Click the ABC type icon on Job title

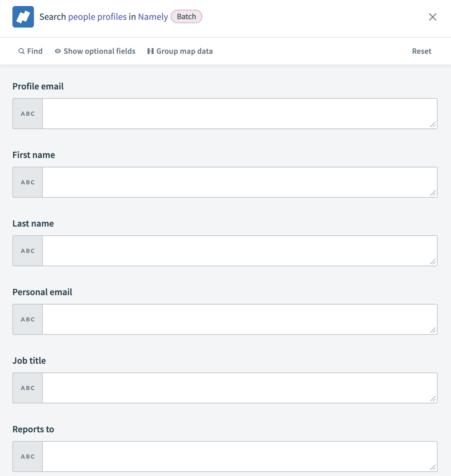pyautogui.click(x=27, y=388)
